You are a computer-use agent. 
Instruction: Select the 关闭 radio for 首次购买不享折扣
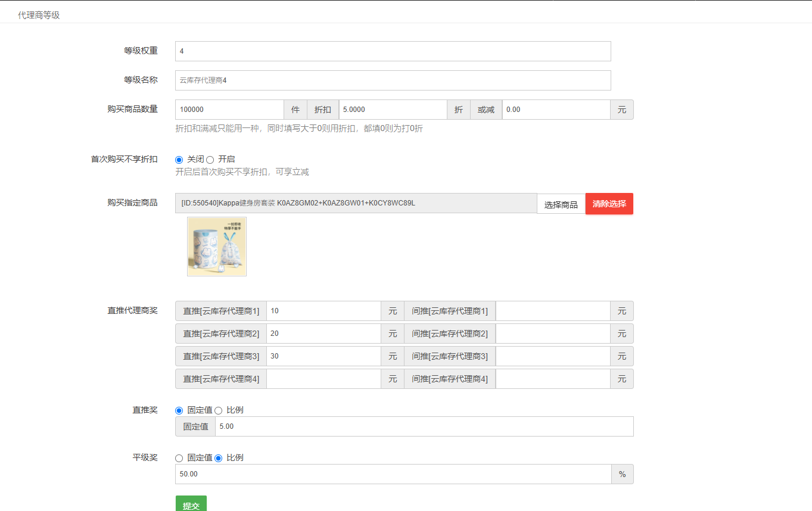179,160
